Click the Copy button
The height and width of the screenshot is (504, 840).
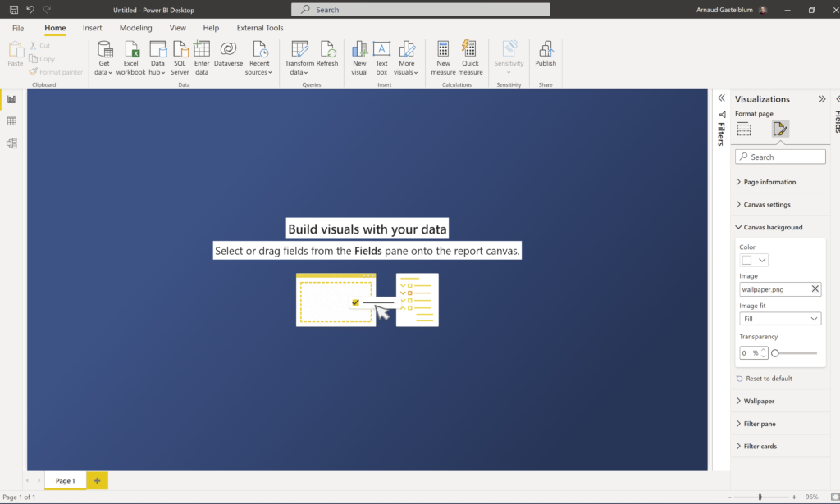[x=42, y=59]
